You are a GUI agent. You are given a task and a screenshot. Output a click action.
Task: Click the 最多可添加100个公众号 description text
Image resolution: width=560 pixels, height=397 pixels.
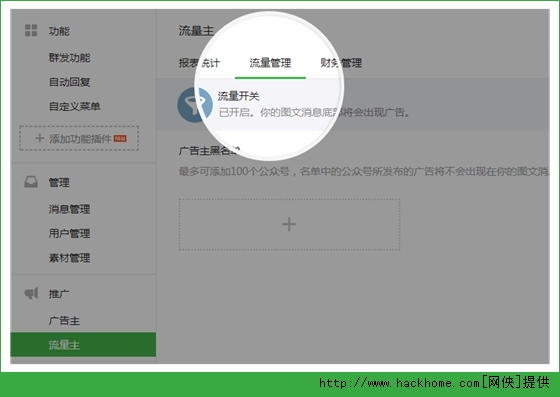click(x=364, y=172)
